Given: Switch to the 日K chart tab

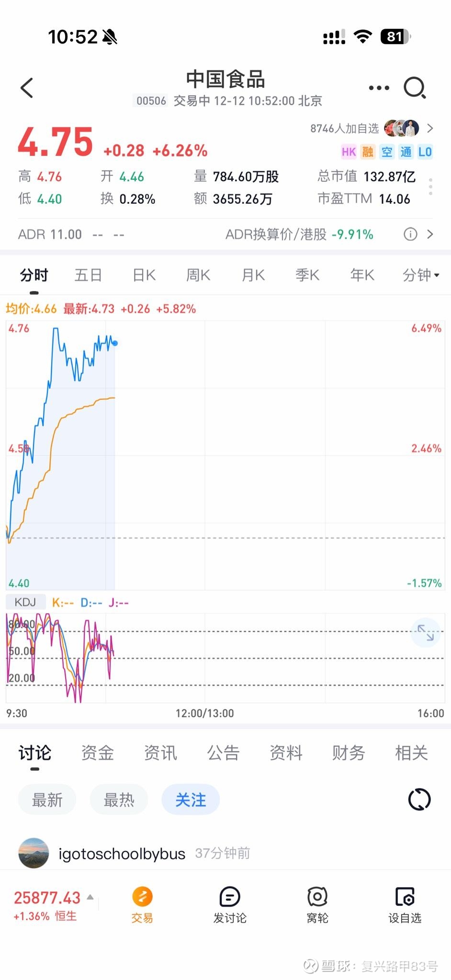Looking at the screenshot, I should pos(144,275).
